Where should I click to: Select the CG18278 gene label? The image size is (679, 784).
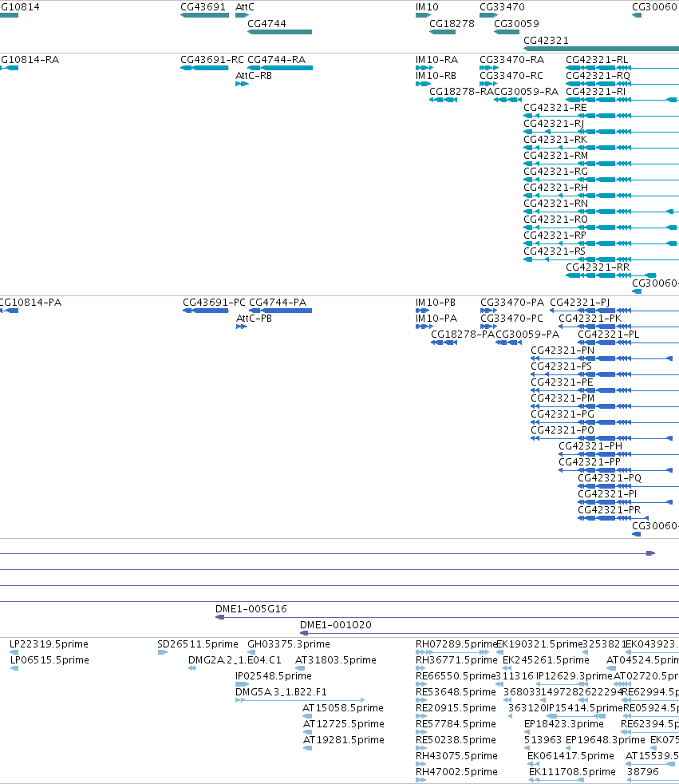click(x=452, y=23)
